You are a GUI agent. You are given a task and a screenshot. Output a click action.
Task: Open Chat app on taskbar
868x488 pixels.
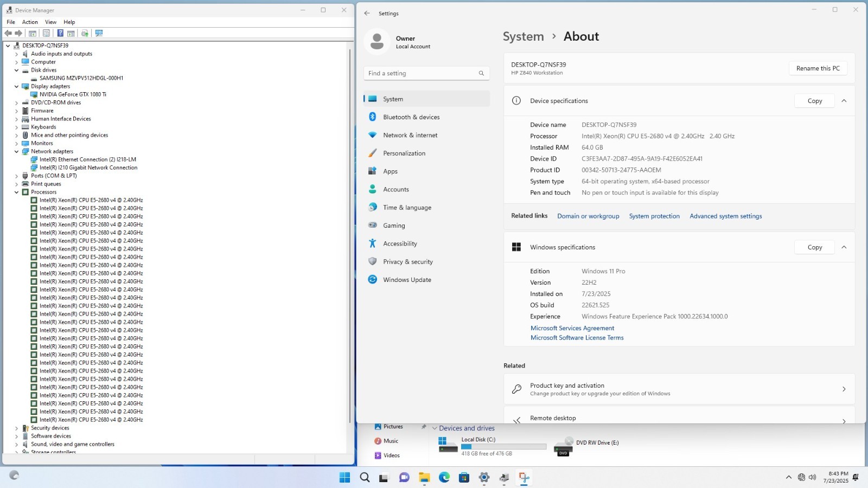pos(404,477)
